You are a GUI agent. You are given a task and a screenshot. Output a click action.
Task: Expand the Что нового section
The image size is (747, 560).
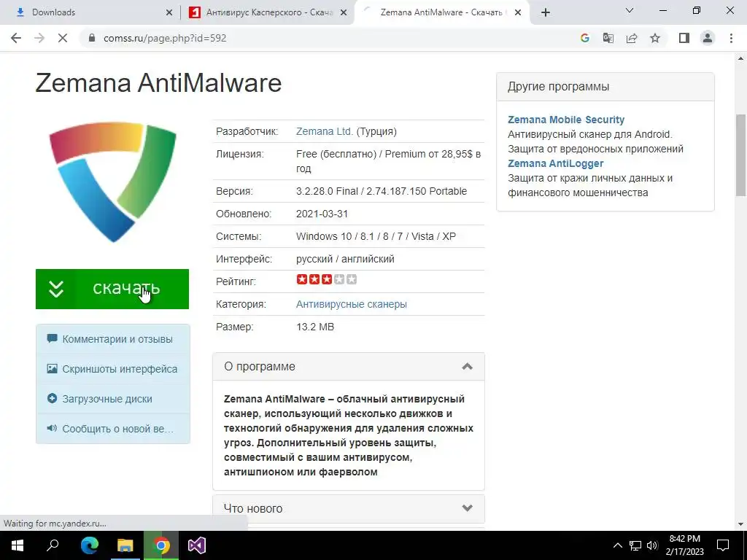click(349, 508)
